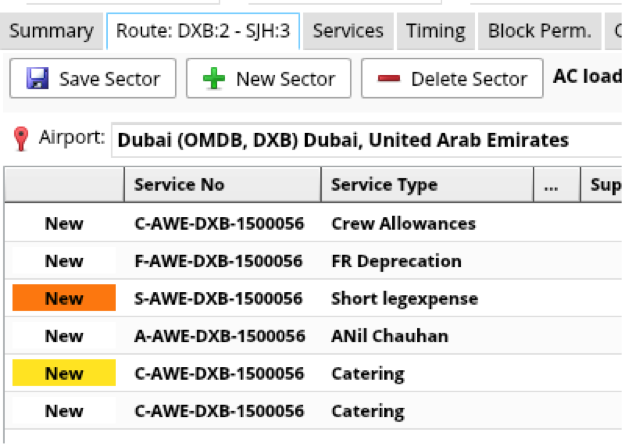Viewport: 622px width, 444px height.
Task: Select the Crew Allowances service row
Action: [x=403, y=224]
